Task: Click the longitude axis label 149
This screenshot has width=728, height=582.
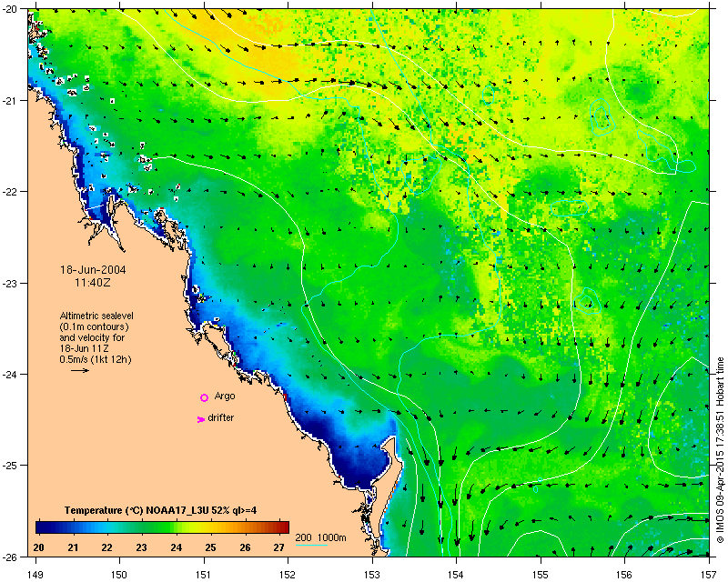Action: coord(35,575)
